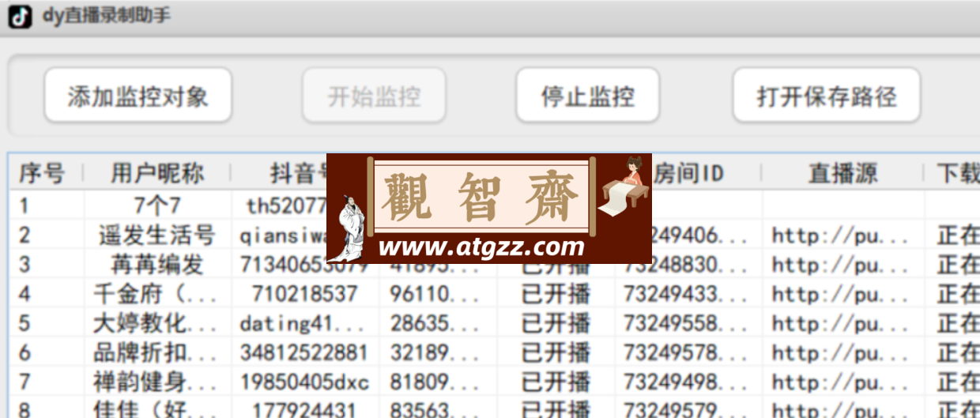Click Douyin ID 710218537

click(x=305, y=294)
